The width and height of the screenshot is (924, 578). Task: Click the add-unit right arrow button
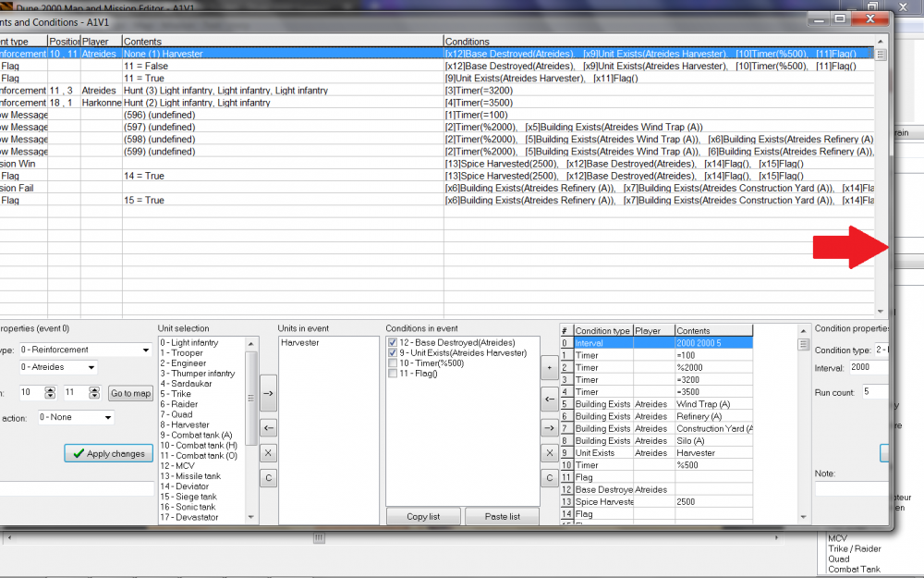(268, 393)
